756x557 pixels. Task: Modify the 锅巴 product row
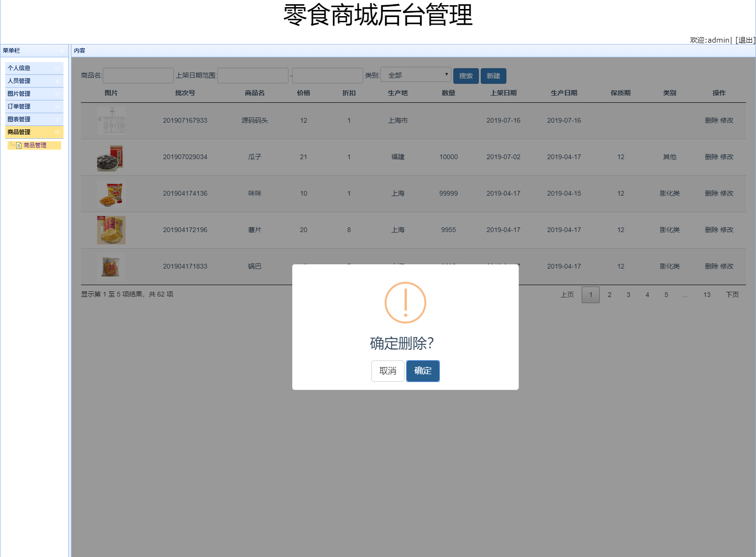(727, 266)
